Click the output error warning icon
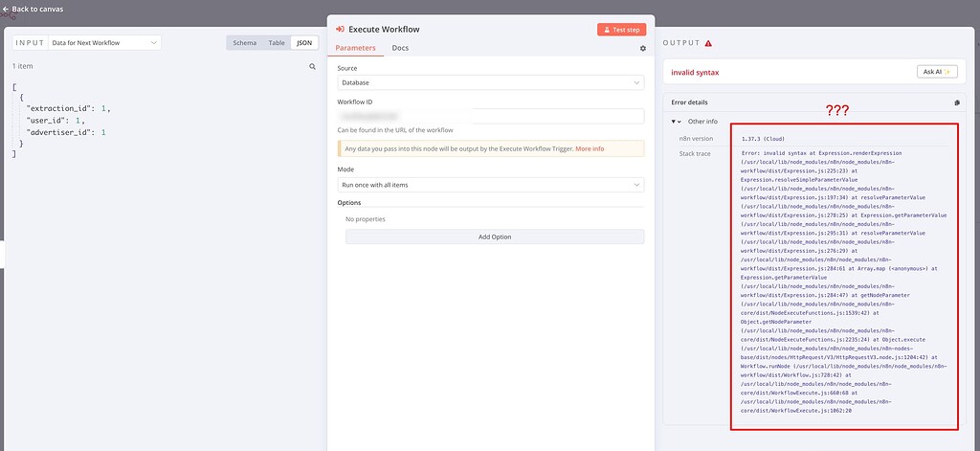 [708, 43]
